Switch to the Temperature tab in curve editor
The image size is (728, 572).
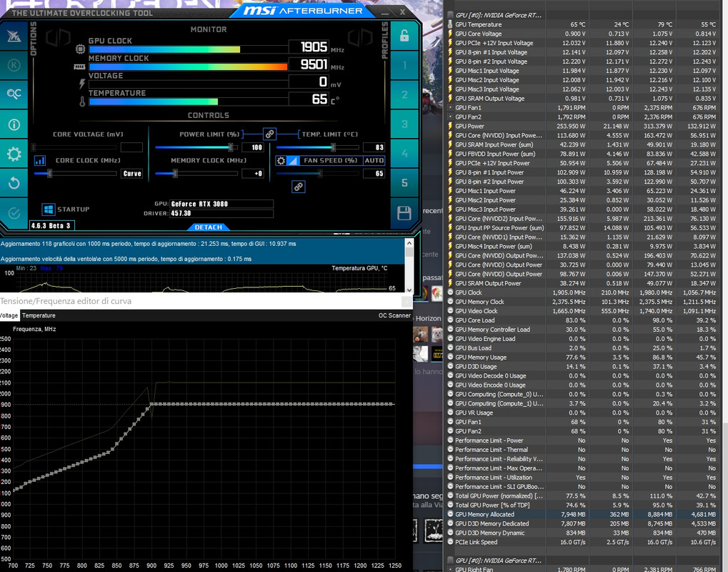click(x=39, y=315)
